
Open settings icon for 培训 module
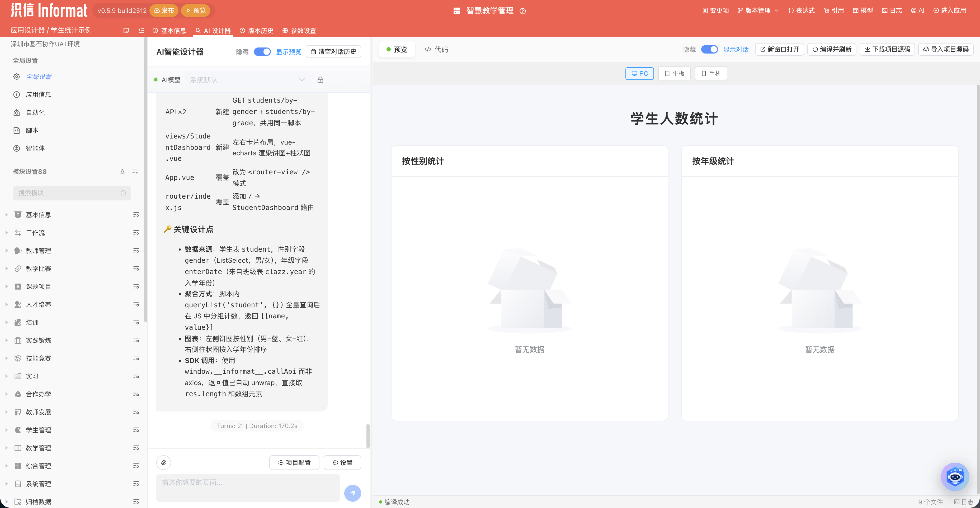coord(136,322)
